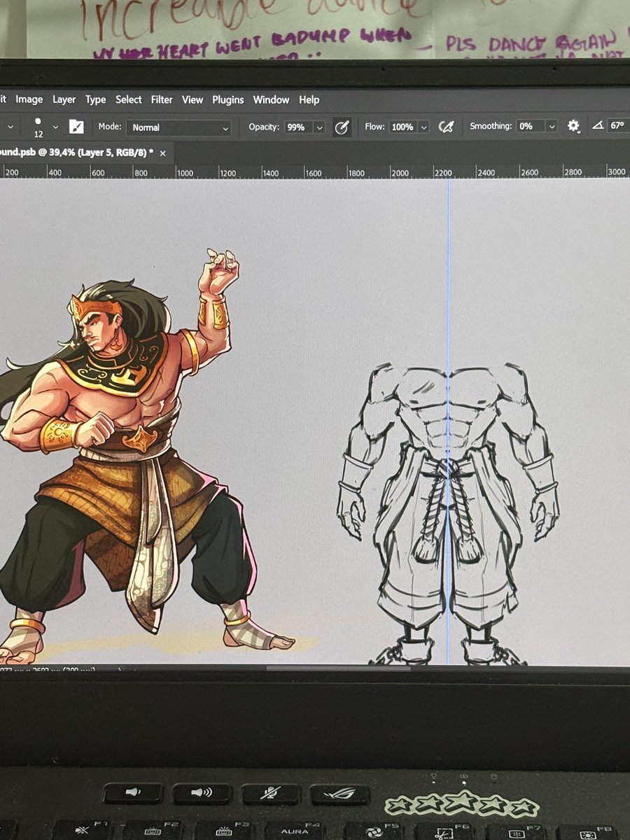Screen dimensions: 630x840
Task: Click the brush size 12 preview
Action: [x=38, y=126]
